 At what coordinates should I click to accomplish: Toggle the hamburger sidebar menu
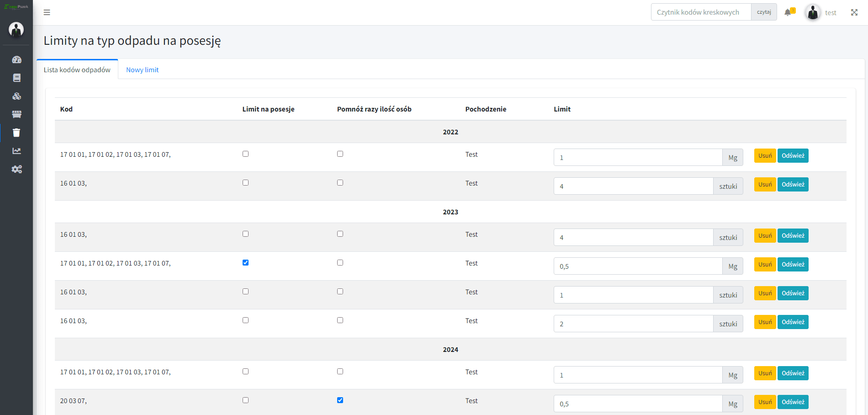(x=47, y=12)
